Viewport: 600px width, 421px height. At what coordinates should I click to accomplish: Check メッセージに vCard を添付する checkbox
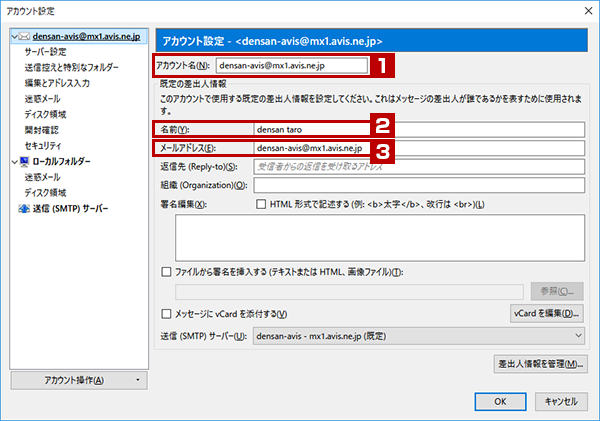coord(166,314)
